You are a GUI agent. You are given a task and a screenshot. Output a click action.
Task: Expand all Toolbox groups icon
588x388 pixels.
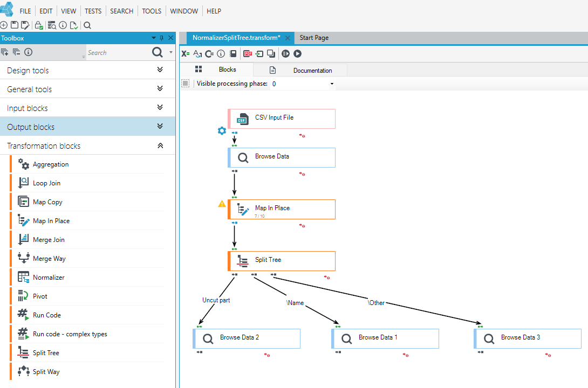pos(4,52)
